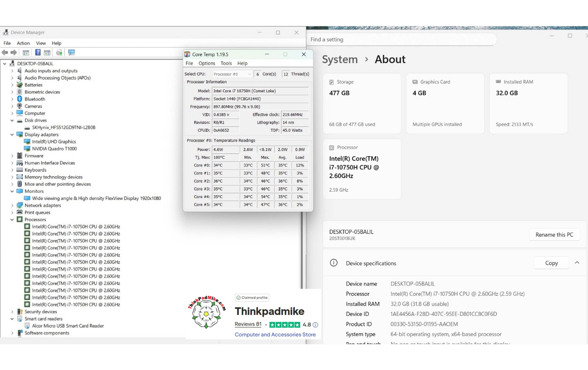Viewport: 588px width, 370px height.
Task: Expand the Network adapters node
Action: (x=12, y=205)
